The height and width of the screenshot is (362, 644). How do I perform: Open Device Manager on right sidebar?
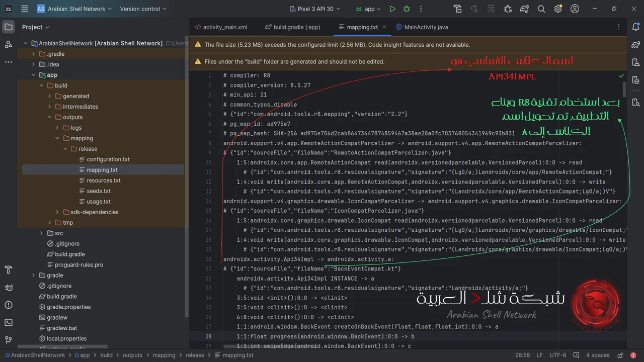click(x=635, y=62)
